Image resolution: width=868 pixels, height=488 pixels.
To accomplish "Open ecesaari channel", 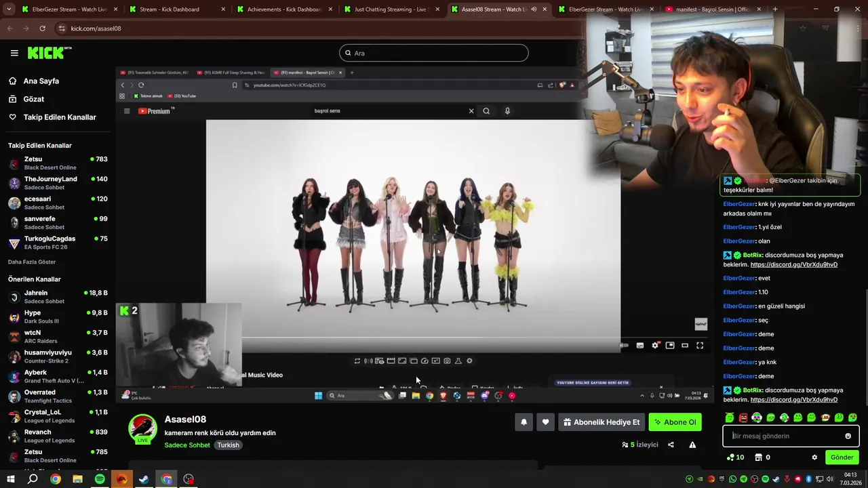I will click(58, 203).
